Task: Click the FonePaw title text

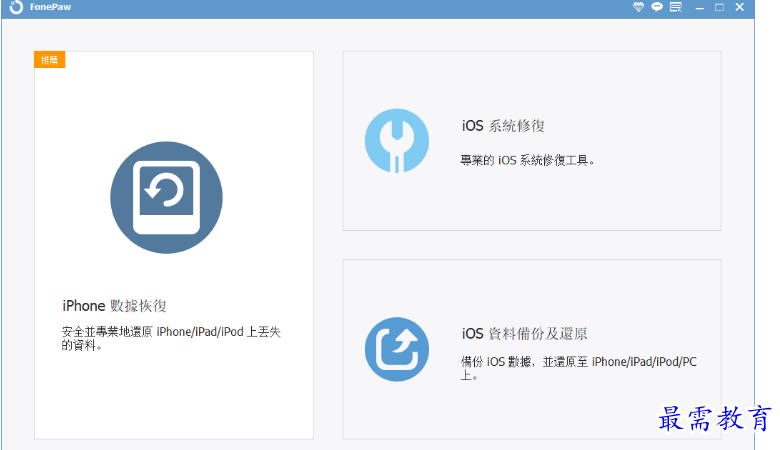Action: point(50,7)
